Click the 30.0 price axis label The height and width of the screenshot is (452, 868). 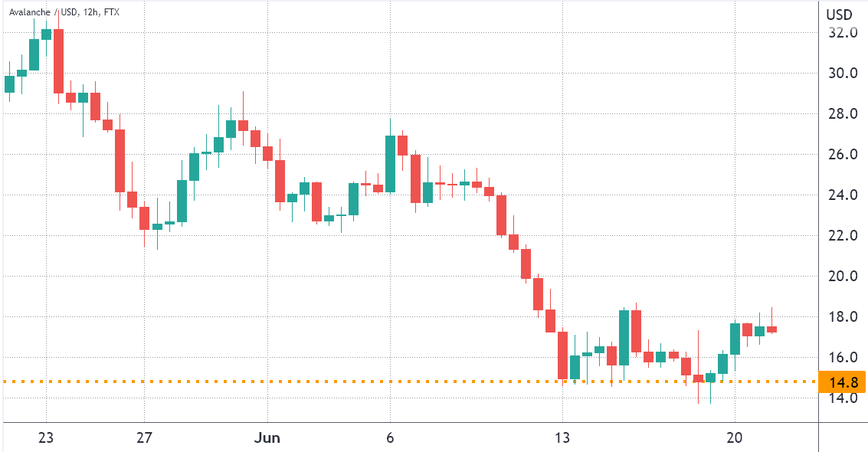843,73
